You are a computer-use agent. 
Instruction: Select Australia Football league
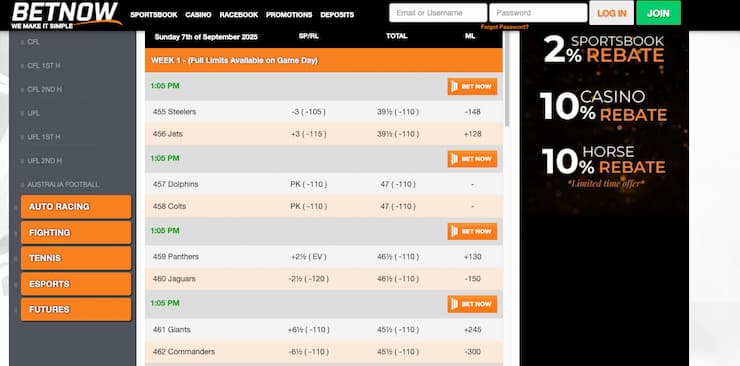pos(63,184)
